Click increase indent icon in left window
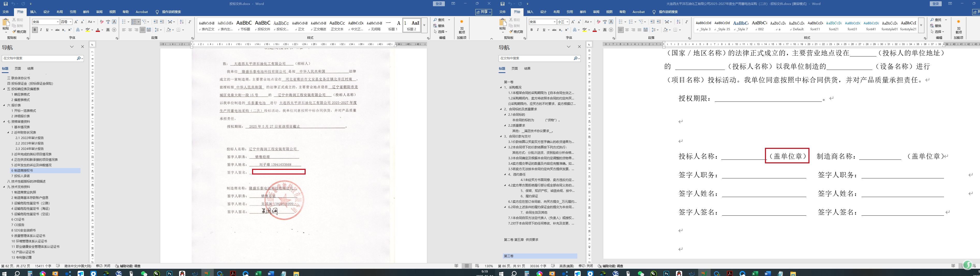Viewport: 980px width, 276px height. [x=162, y=22]
